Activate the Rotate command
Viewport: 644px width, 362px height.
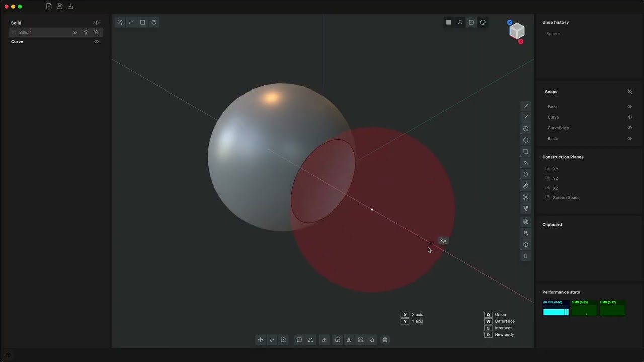point(272,340)
